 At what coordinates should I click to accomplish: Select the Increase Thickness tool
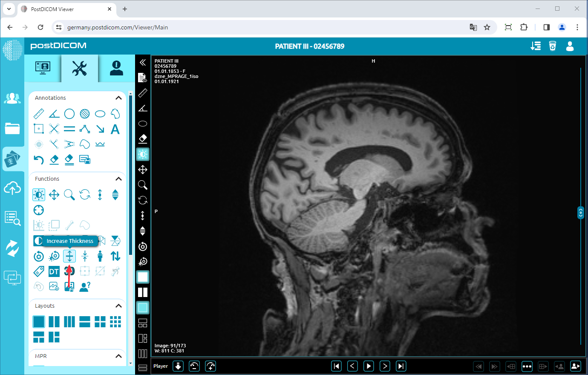(x=69, y=256)
